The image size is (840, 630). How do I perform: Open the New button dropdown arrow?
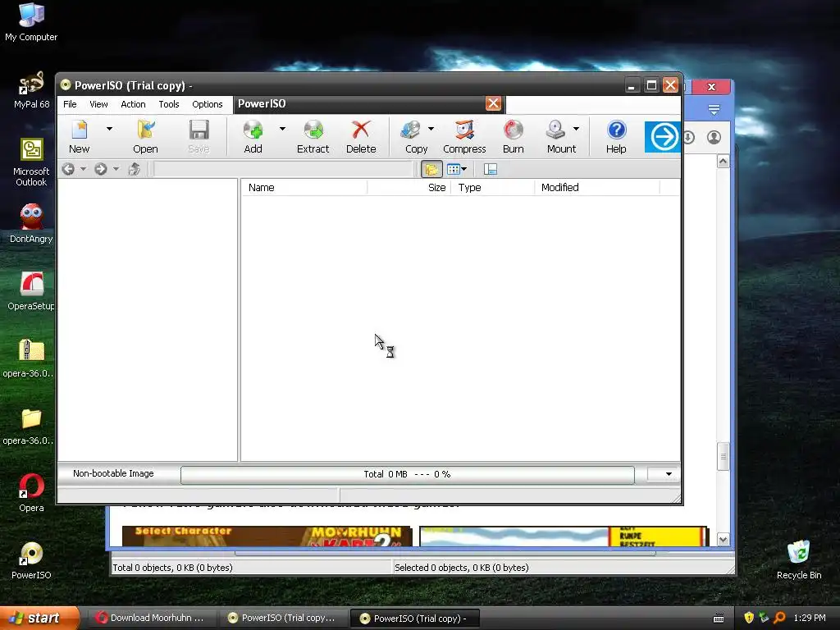pyautogui.click(x=109, y=129)
